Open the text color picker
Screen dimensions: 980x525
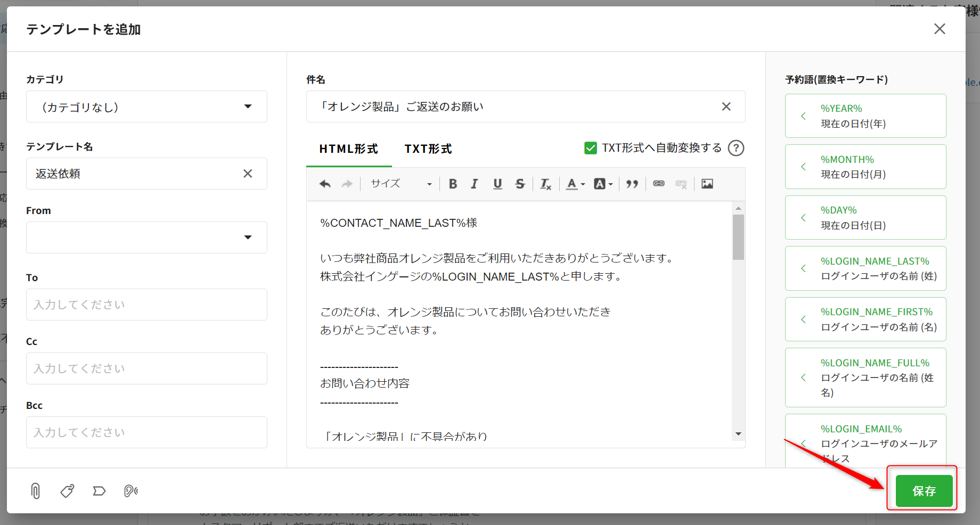point(575,184)
